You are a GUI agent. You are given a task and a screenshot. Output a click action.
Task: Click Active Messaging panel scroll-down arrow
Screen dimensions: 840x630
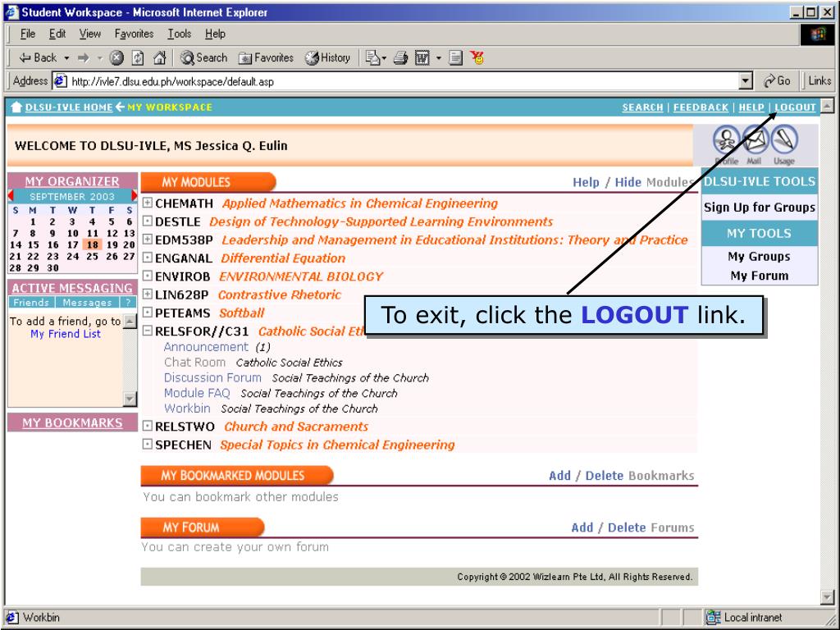130,399
